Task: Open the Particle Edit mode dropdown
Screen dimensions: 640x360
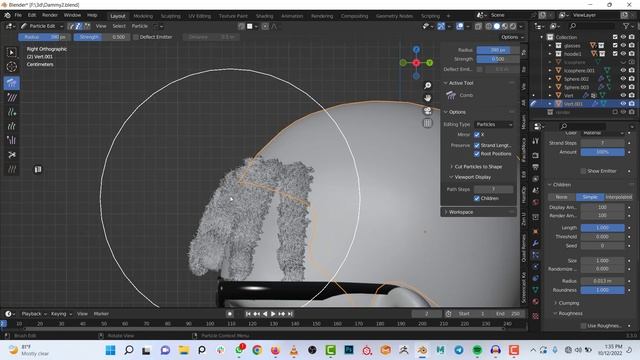Action: [42, 26]
